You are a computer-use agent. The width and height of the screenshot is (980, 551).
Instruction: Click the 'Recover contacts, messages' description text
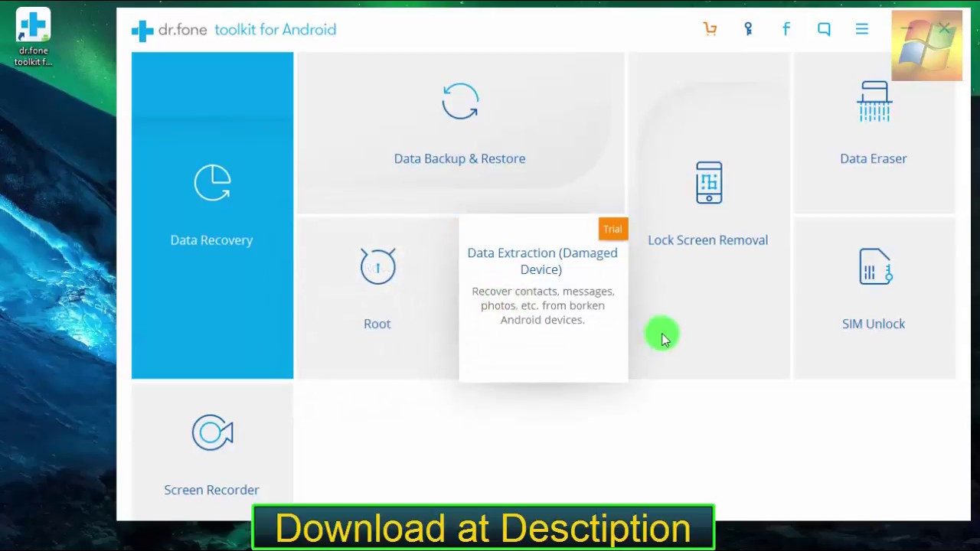(x=543, y=305)
